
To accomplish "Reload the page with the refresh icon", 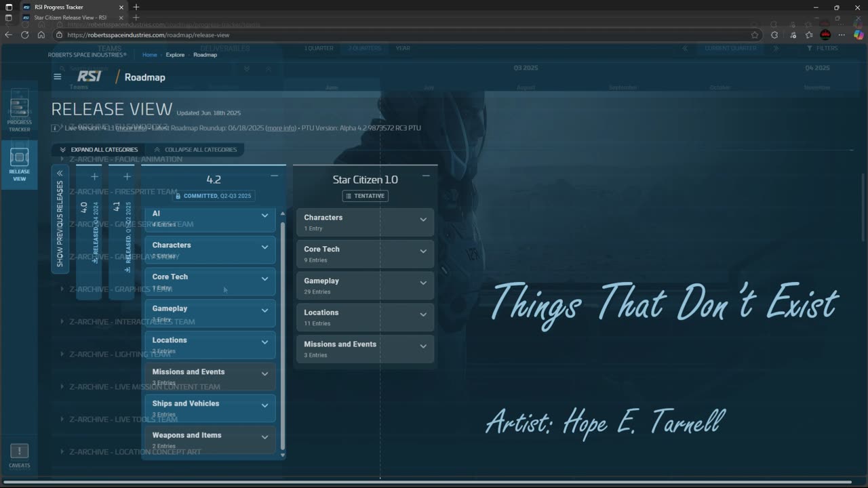I will (25, 35).
